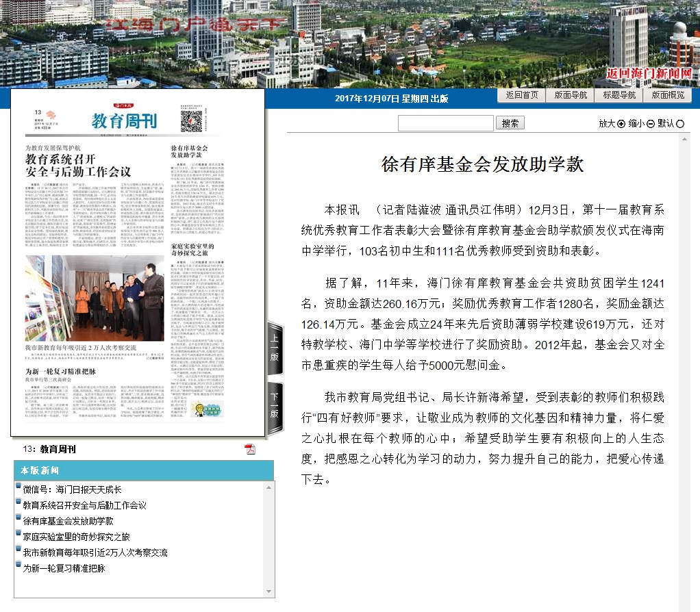Open article 微信号：海门日报天天成长

(x=73, y=489)
